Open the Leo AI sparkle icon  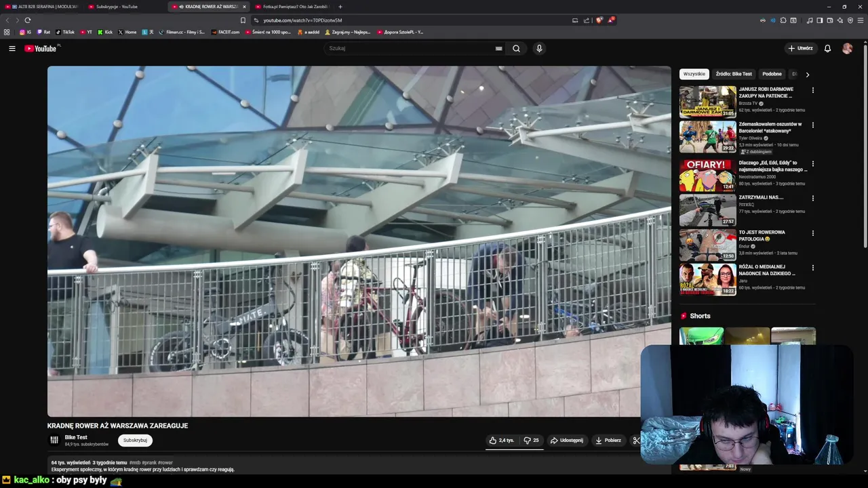840,20
